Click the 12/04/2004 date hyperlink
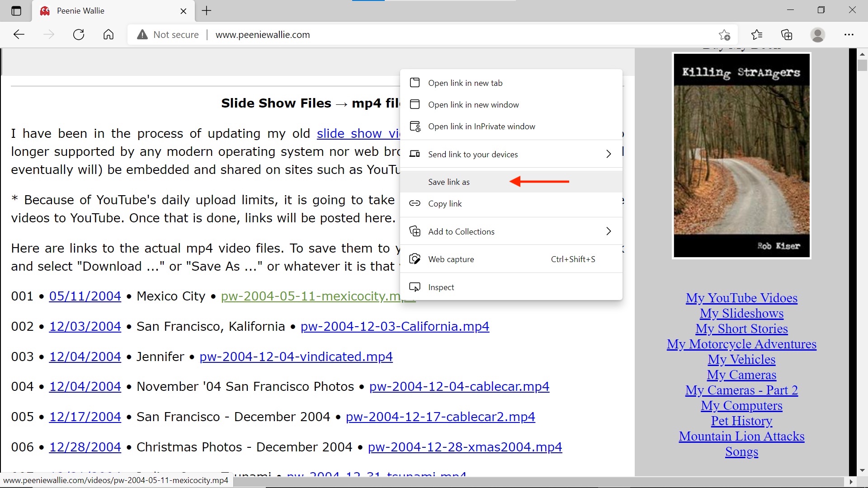868x488 pixels. click(85, 356)
